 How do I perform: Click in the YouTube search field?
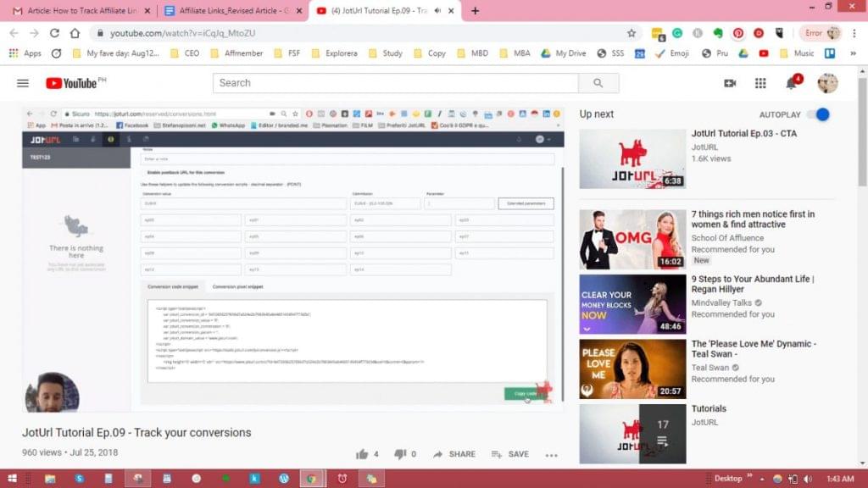click(x=395, y=83)
